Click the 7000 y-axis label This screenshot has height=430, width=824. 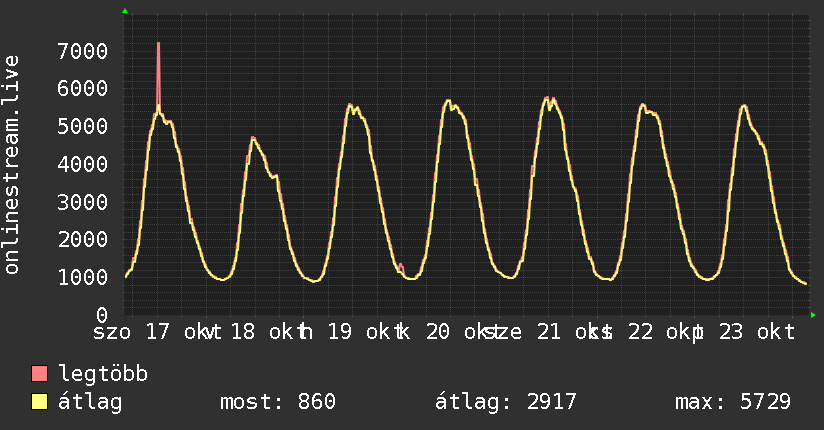coord(83,52)
